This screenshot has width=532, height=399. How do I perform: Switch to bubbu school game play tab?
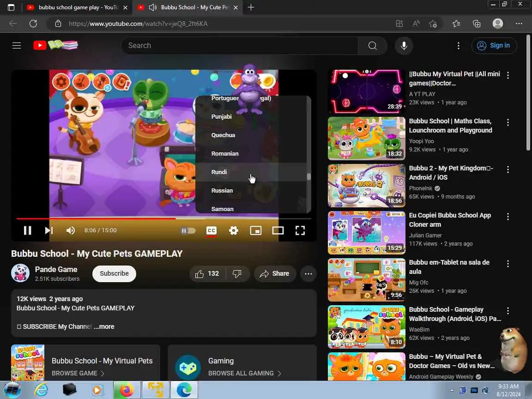click(x=78, y=7)
